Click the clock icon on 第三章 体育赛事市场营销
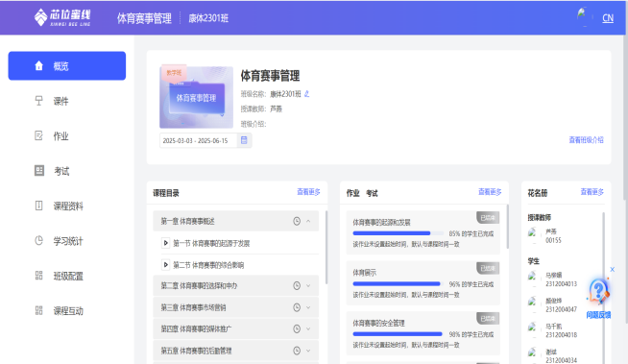The height and width of the screenshot is (364, 628). [297, 307]
